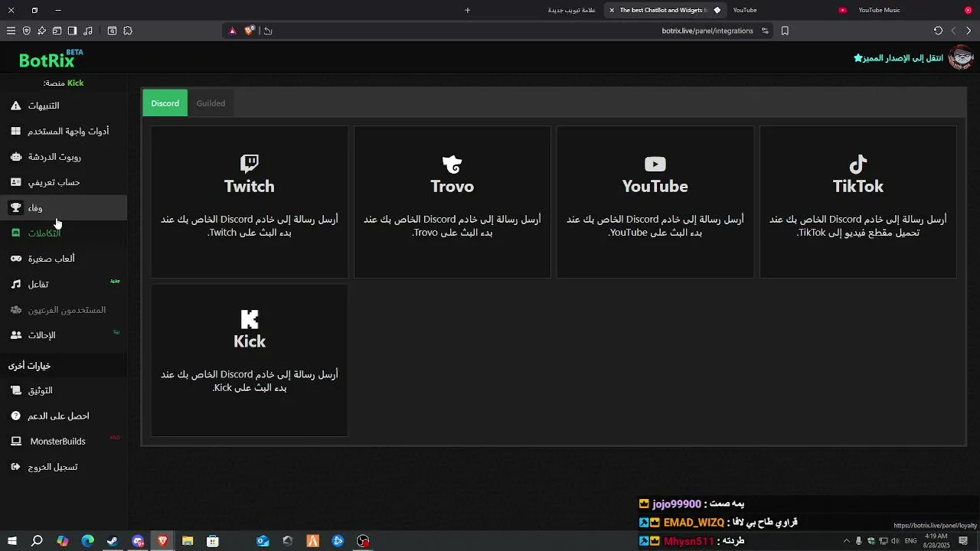Click the chatbot robot icon

(15, 157)
